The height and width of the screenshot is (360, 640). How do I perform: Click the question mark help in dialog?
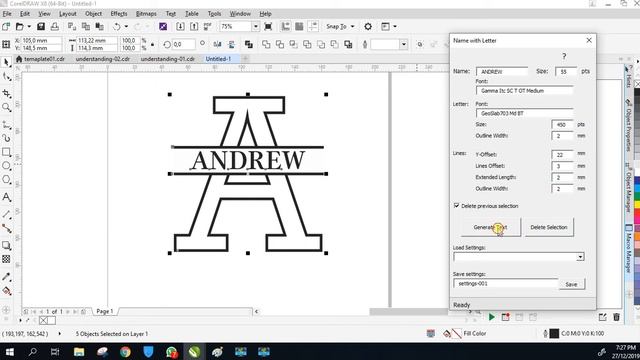point(564,56)
